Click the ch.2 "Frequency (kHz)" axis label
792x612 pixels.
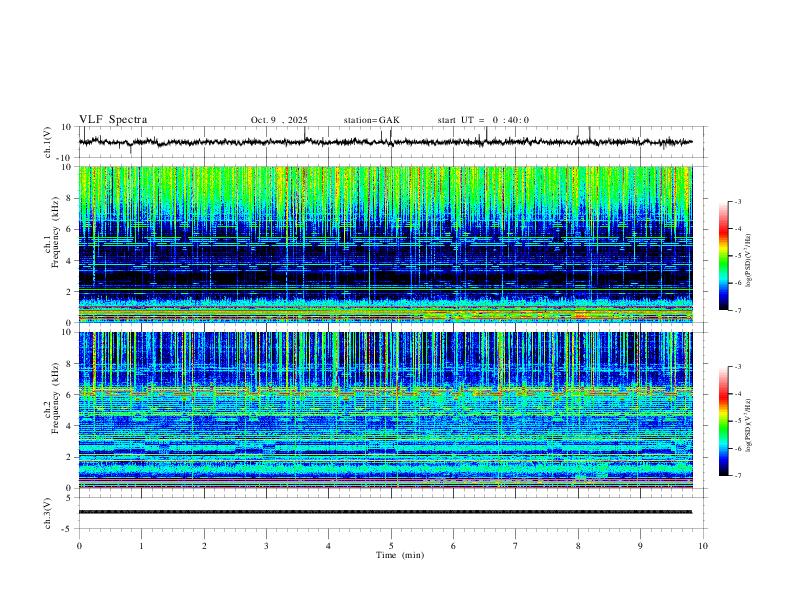55,398
